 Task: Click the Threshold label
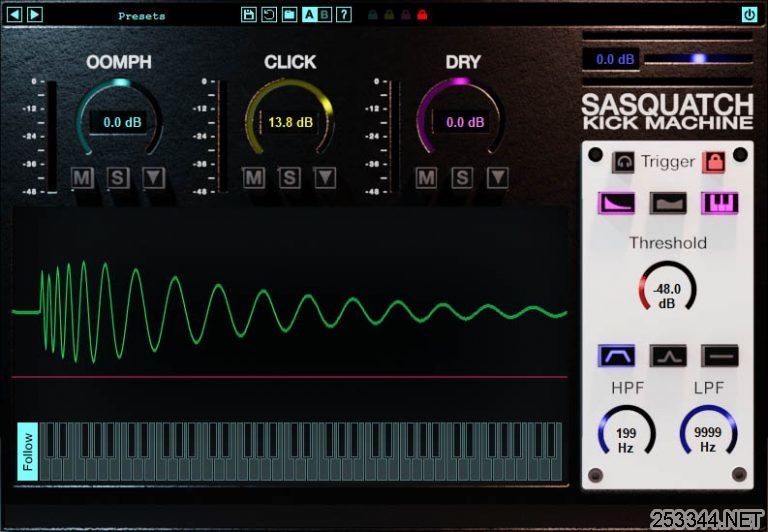668,243
